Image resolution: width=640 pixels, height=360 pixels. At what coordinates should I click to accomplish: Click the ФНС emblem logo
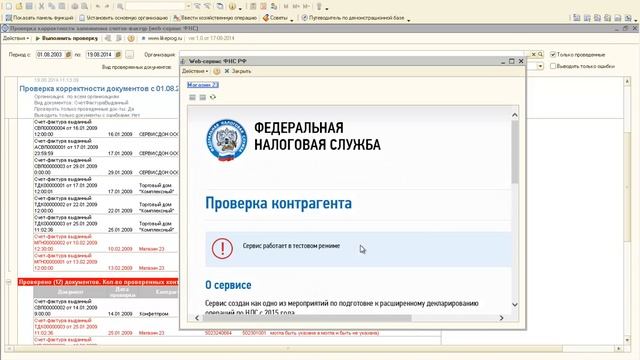pyautogui.click(x=227, y=140)
